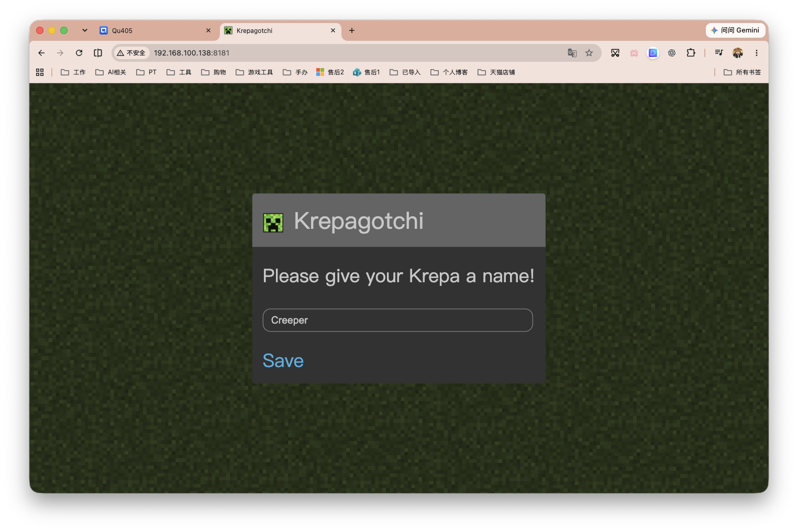
Task: Open a new tab with the plus button
Action: click(x=352, y=30)
